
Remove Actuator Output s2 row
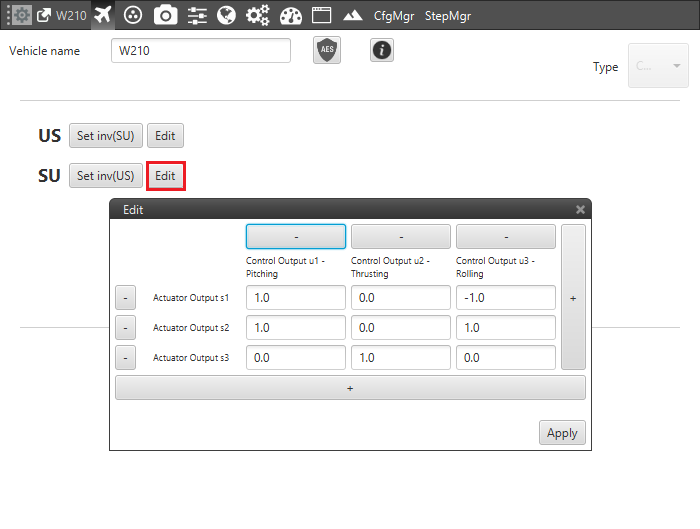pos(125,328)
